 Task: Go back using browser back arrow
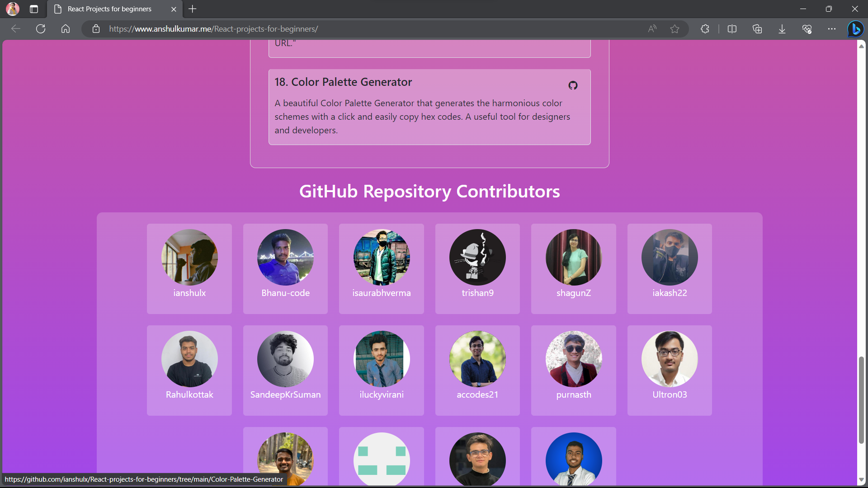[16, 29]
